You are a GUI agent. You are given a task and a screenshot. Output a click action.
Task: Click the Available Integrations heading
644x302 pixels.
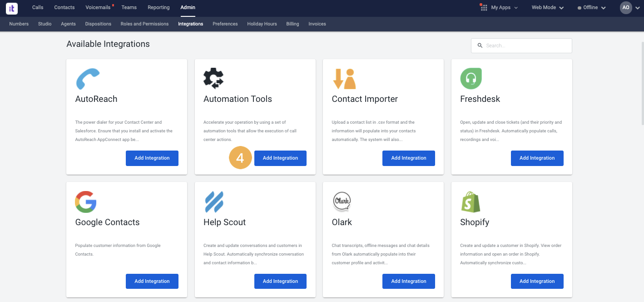pos(108,44)
